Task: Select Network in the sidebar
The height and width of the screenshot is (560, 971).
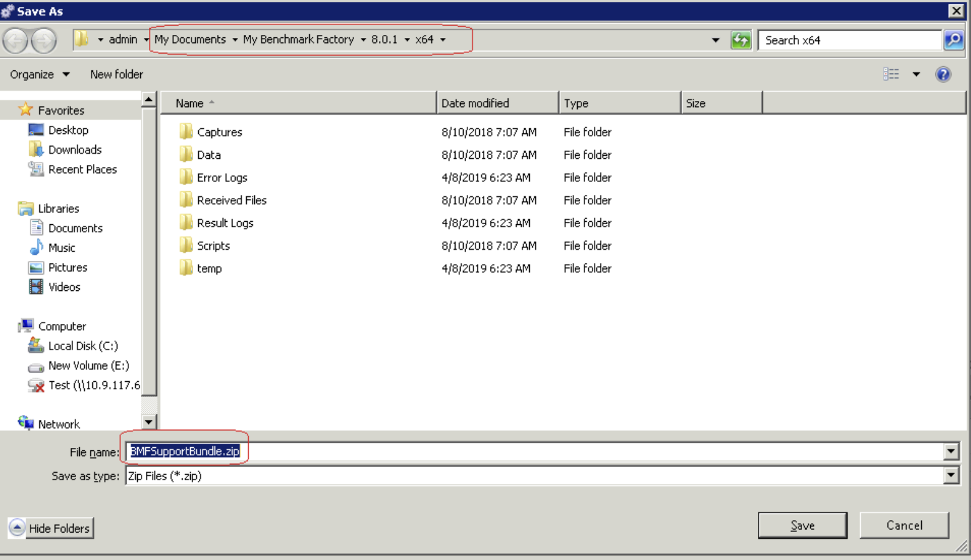Action: click(x=59, y=424)
